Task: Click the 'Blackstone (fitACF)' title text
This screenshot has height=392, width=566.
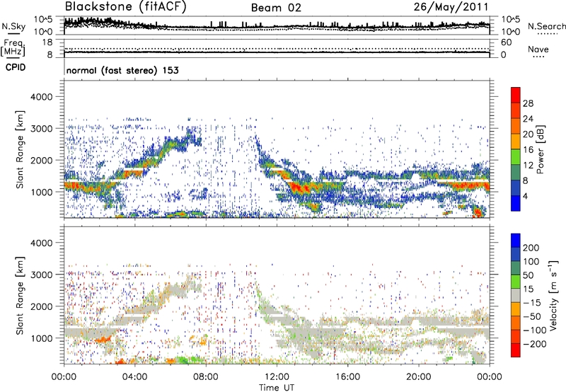Action: point(126,7)
